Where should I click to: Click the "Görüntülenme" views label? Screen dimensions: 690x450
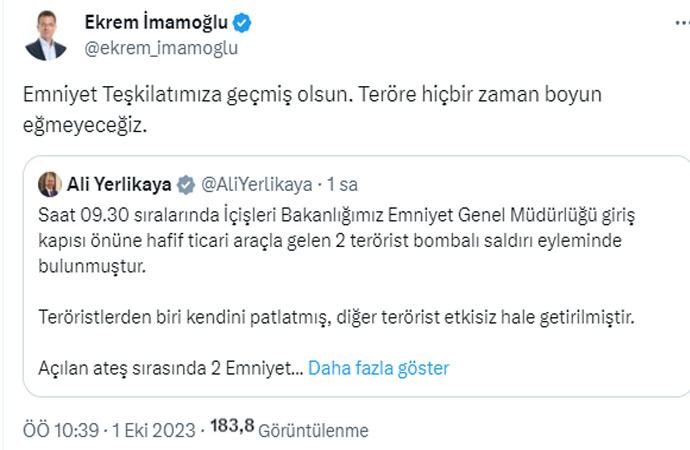(x=313, y=431)
